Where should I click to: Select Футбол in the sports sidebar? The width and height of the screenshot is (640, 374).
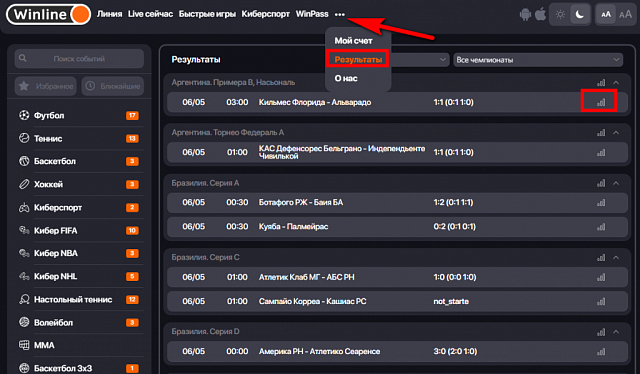(x=79, y=116)
